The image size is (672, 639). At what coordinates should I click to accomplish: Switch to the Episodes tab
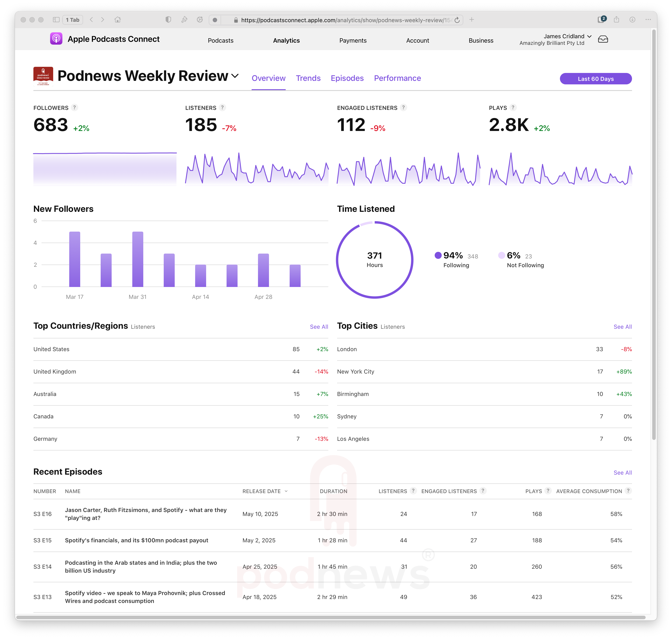coord(347,78)
